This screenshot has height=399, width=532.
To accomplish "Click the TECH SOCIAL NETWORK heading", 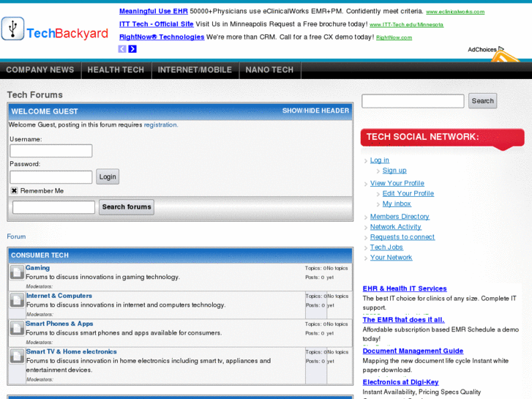I will pos(422,136).
